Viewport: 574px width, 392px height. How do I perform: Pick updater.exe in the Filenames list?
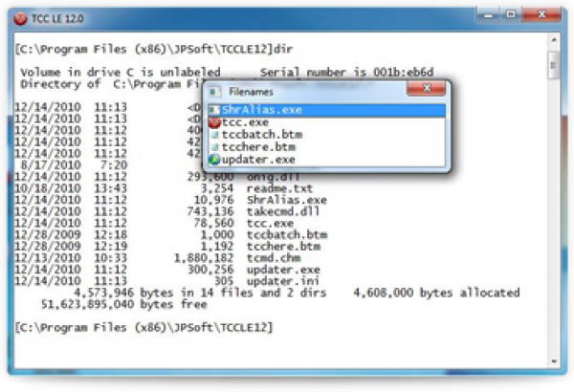click(x=326, y=160)
